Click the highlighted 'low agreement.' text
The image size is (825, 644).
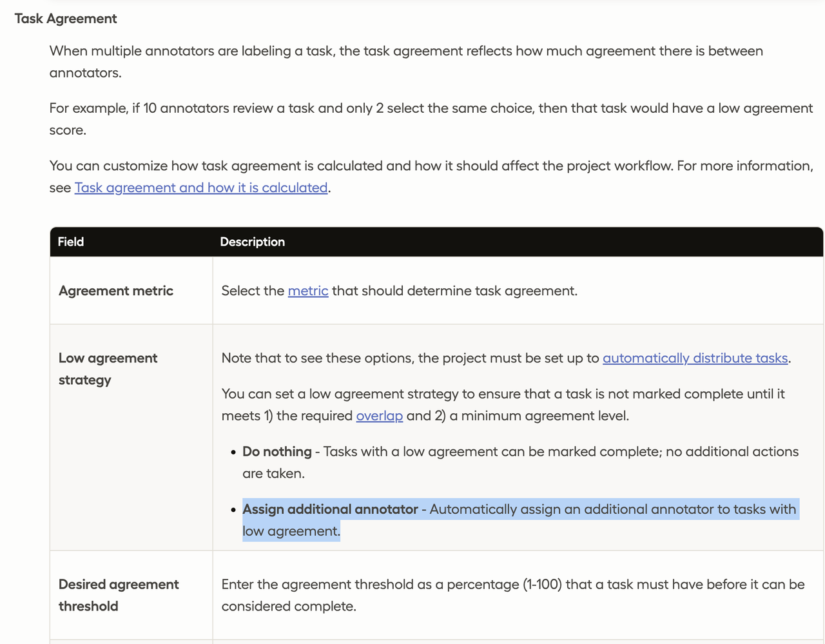[291, 531]
